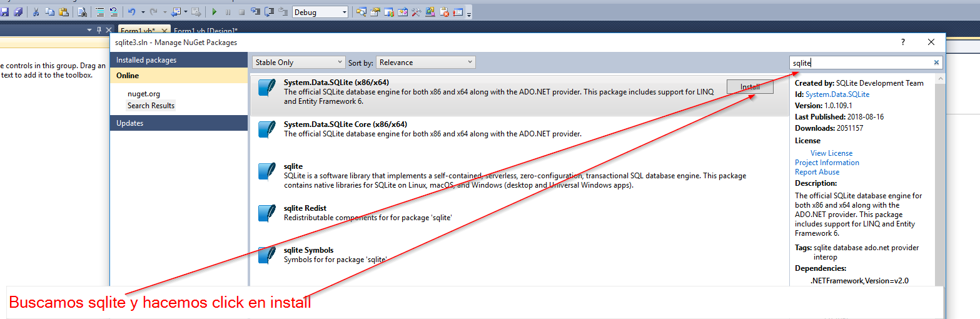Image resolution: width=980 pixels, height=319 pixels.
Task: Click the Paste clipboard icon
Action: (x=63, y=12)
